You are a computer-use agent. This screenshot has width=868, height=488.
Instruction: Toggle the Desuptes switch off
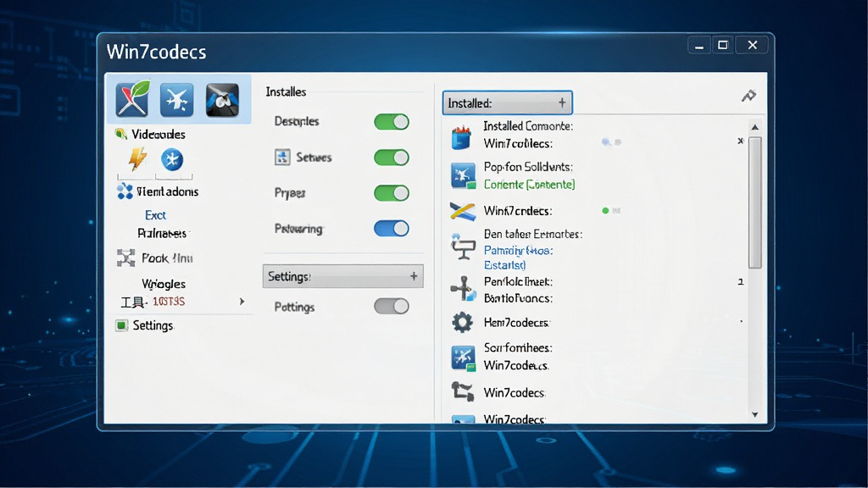point(392,122)
